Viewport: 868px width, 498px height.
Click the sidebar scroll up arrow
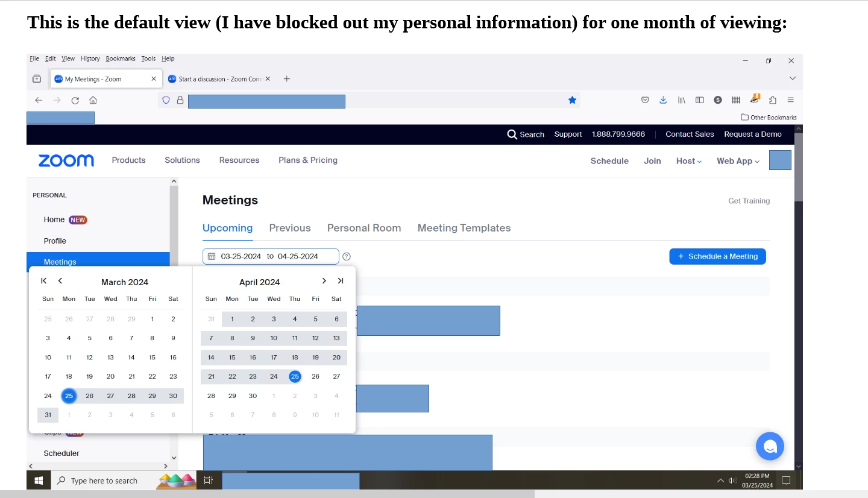click(174, 181)
